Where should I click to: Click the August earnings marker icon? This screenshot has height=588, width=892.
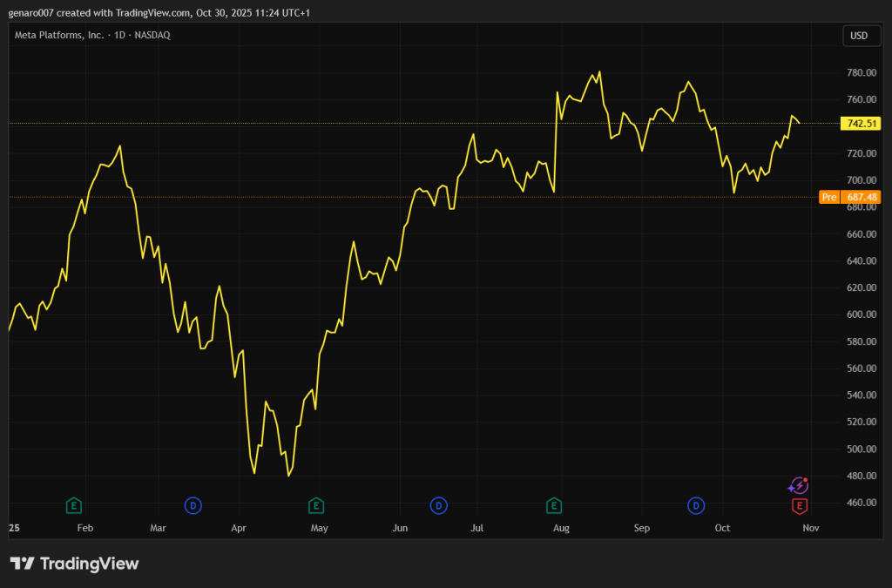553,505
